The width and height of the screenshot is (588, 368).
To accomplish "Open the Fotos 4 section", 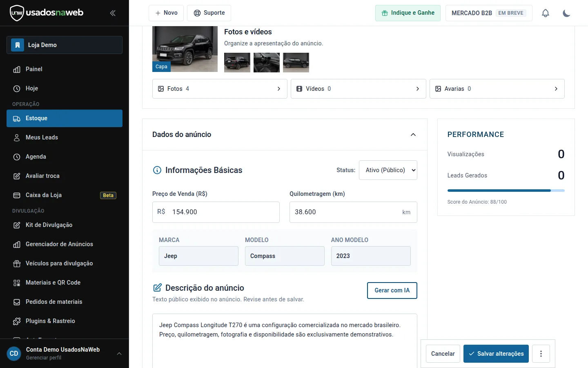I will click(x=220, y=89).
